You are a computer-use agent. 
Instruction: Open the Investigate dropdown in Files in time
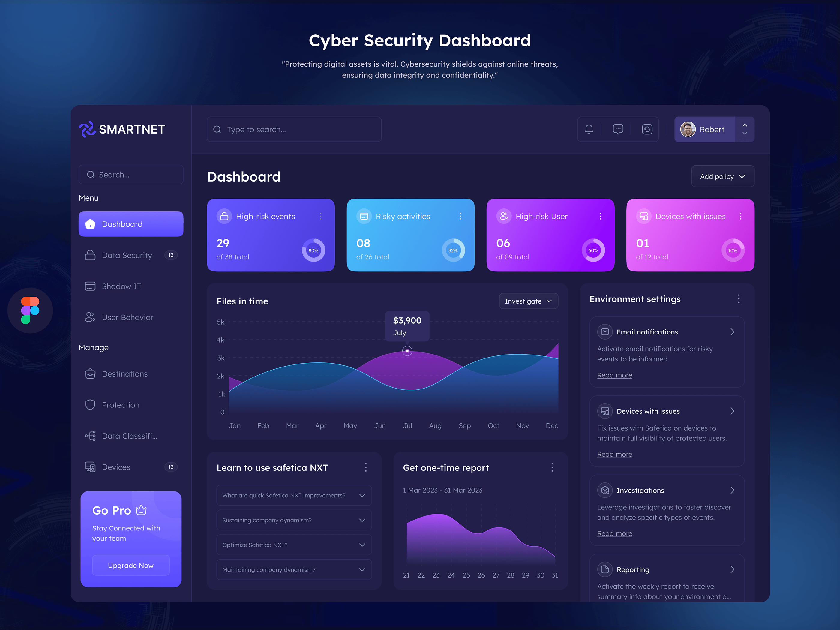point(528,301)
